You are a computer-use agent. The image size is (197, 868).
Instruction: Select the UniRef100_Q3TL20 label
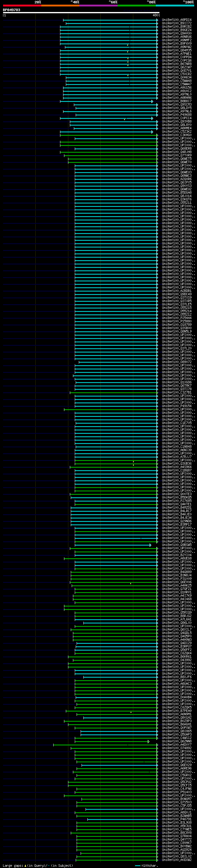pos(177,349)
